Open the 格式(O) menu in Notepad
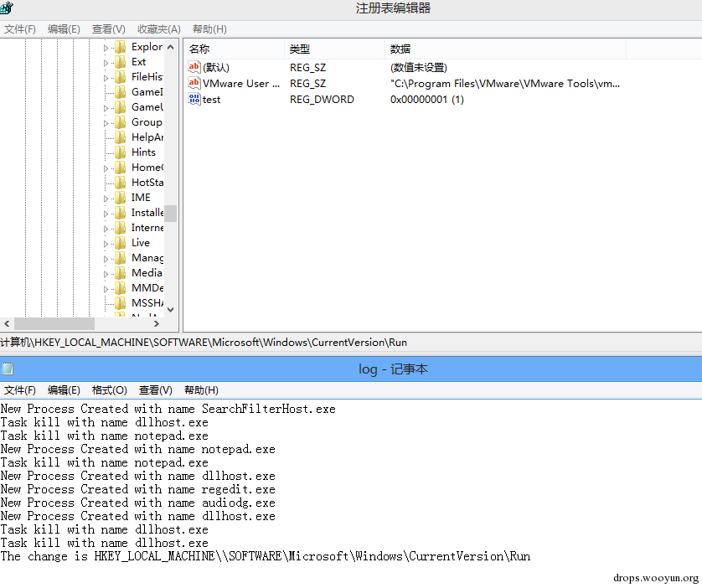Viewport: 702px width, 588px height. 109,389
